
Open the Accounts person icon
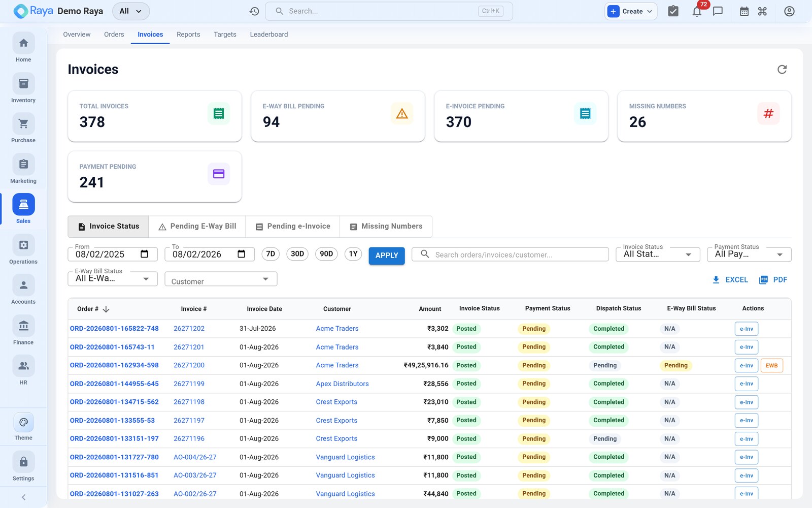point(23,285)
